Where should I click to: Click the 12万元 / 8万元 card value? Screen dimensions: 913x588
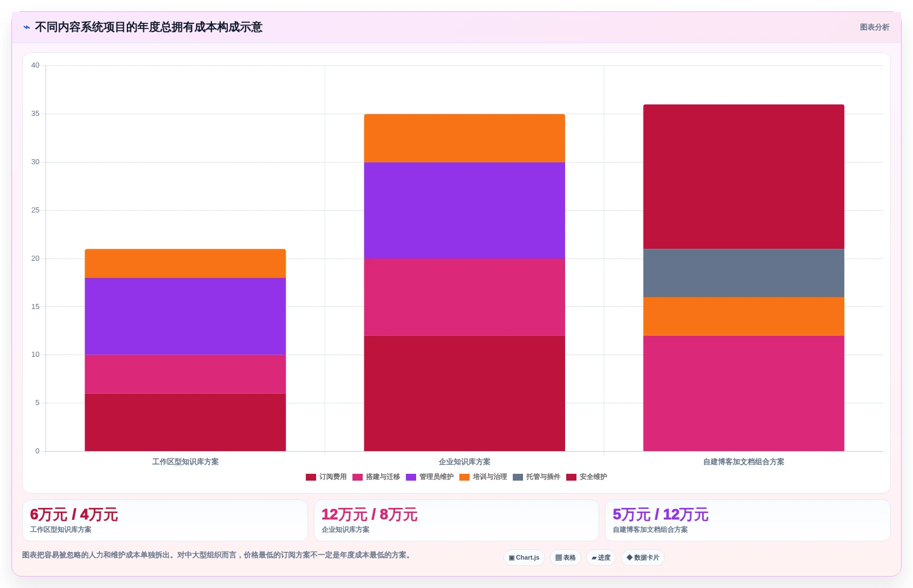(370, 515)
